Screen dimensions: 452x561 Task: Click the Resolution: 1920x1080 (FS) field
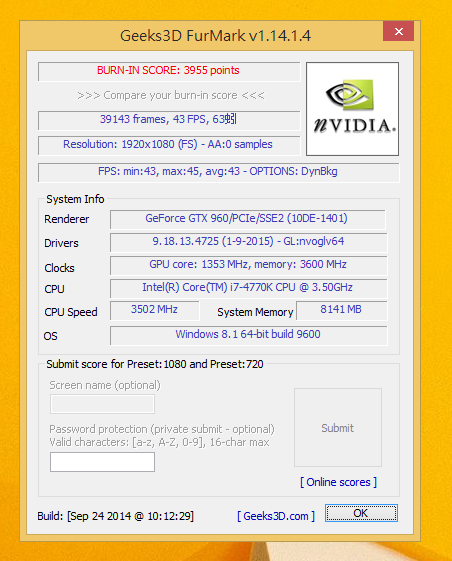click(x=169, y=145)
